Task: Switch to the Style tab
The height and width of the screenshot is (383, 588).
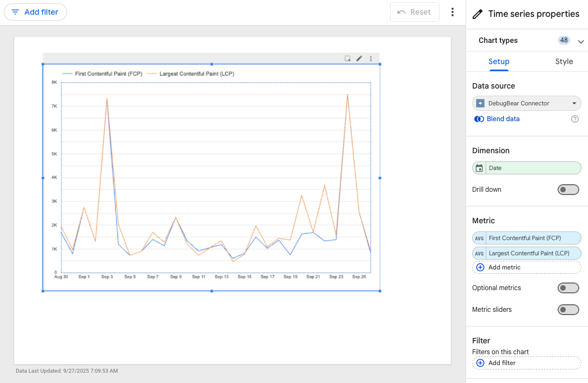Action: click(564, 61)
